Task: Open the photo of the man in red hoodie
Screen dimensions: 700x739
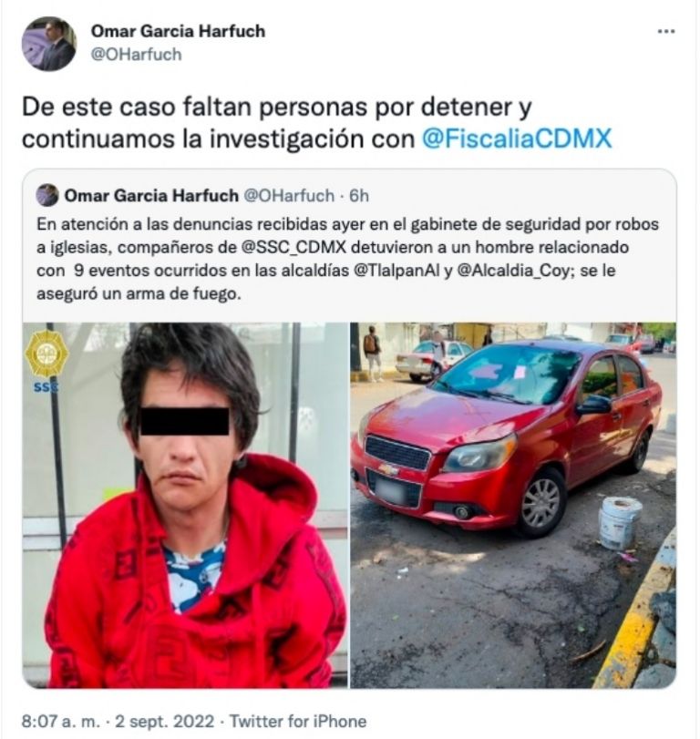Action: tap(185, 505)
